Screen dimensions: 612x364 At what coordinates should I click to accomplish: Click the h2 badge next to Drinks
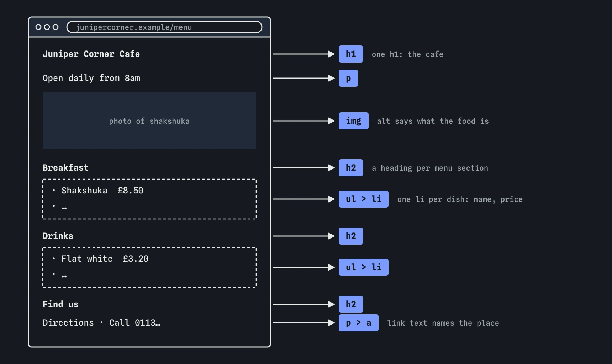pyautogui.click(x=350, y=236)
